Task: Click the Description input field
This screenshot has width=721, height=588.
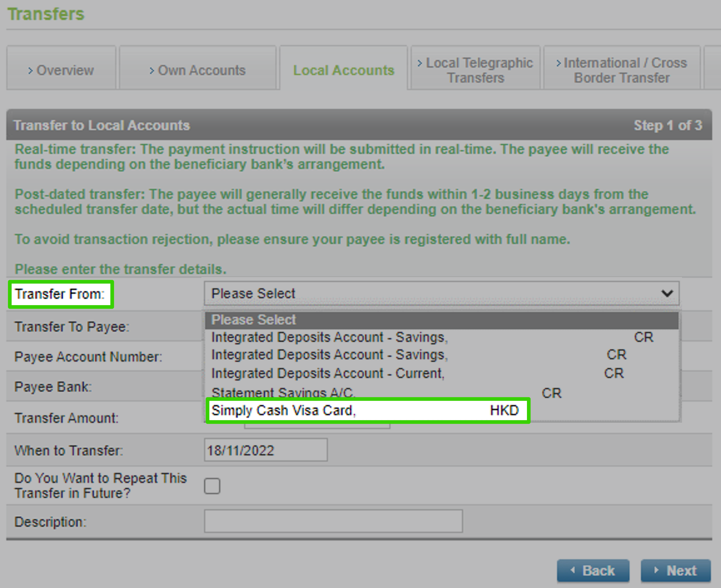Action: pyautogui.click(x=333, y=521)
